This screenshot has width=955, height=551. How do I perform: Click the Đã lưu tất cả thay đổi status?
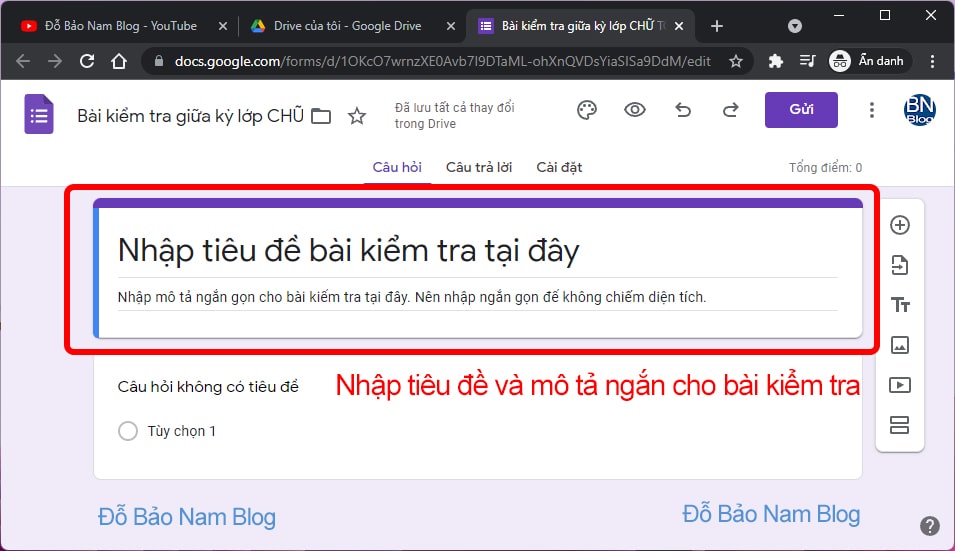[x=454, y=116]
